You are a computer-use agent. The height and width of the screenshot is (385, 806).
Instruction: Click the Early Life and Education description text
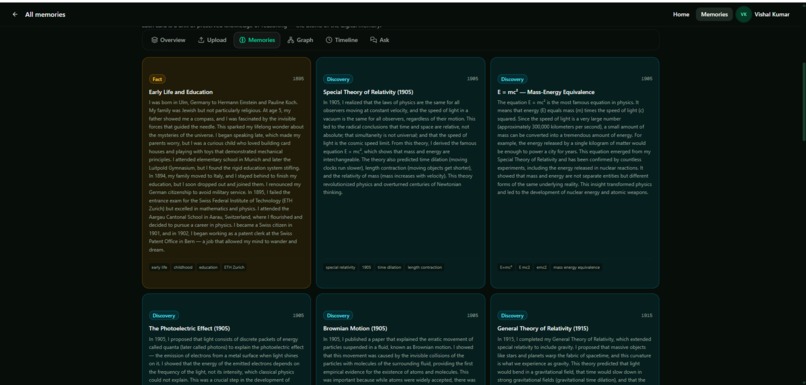(226, 176)
